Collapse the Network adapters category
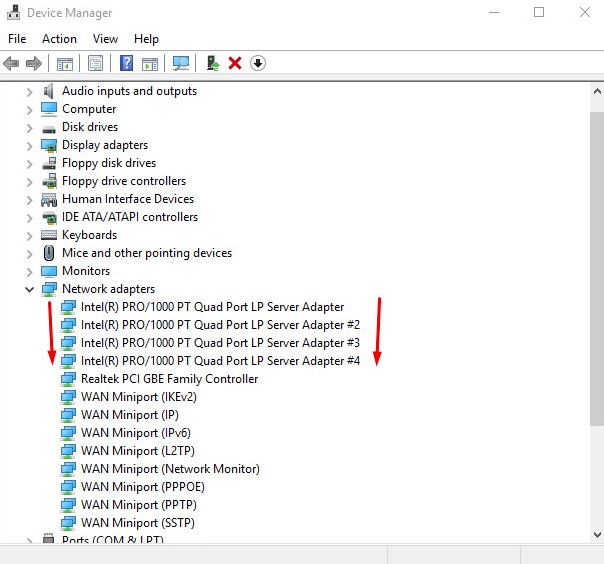This screenshot has height=564, width=604. [x=30, y=289]
